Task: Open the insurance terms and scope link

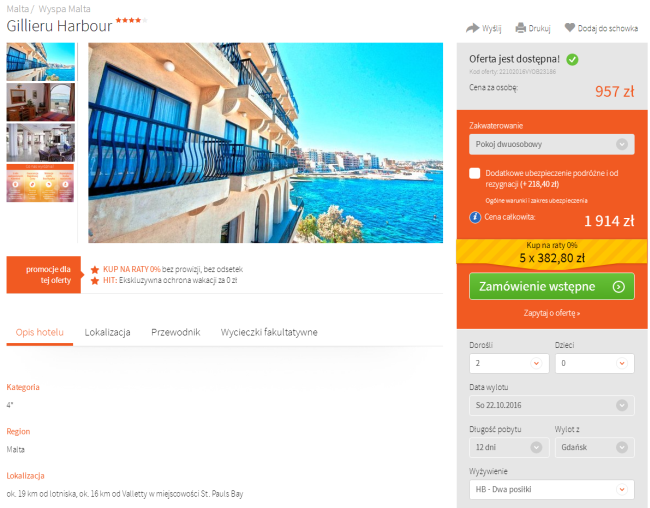Action: 536,201
